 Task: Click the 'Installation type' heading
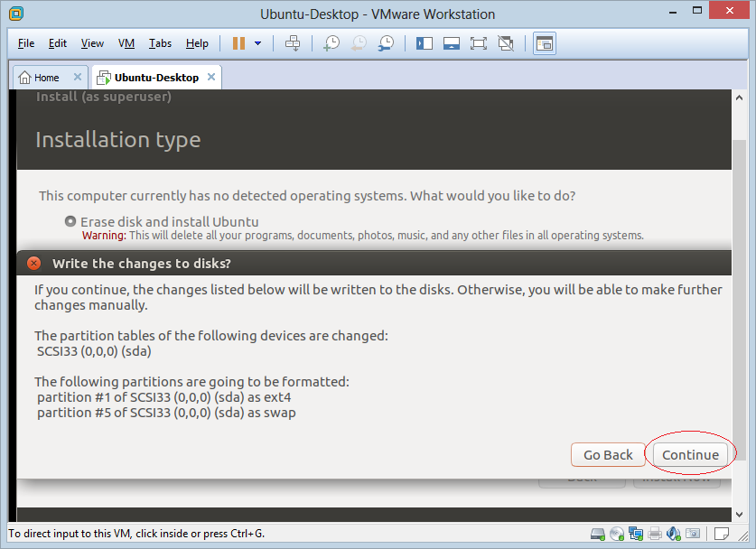click(x=118, y=140)
